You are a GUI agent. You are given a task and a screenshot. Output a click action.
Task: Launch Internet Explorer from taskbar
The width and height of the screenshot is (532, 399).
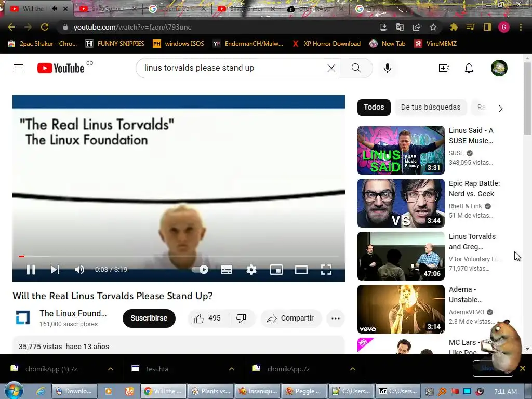point(41,391)
